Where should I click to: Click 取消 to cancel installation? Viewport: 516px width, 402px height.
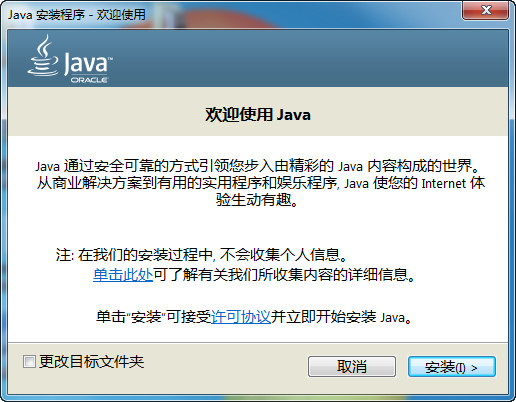click(x=352, y=367)
